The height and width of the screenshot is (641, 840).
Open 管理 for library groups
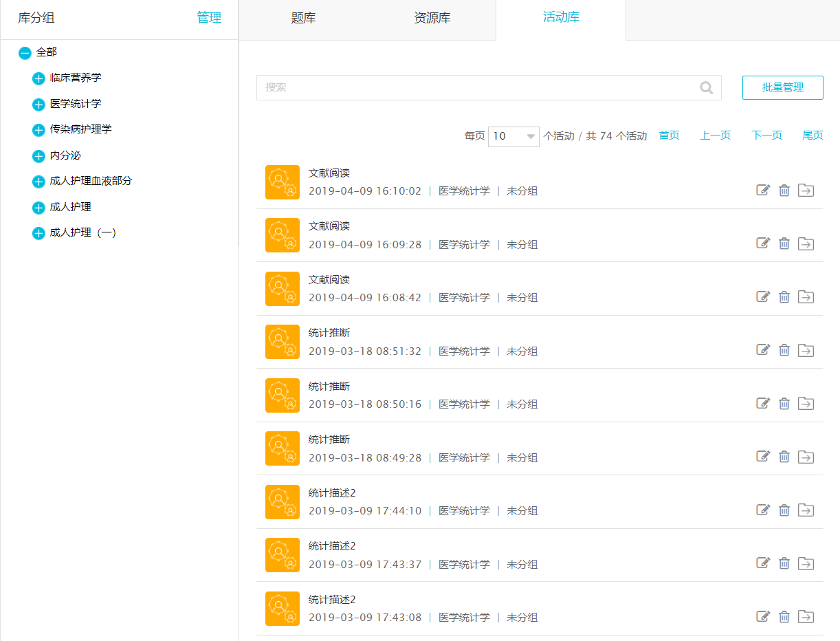209,18
